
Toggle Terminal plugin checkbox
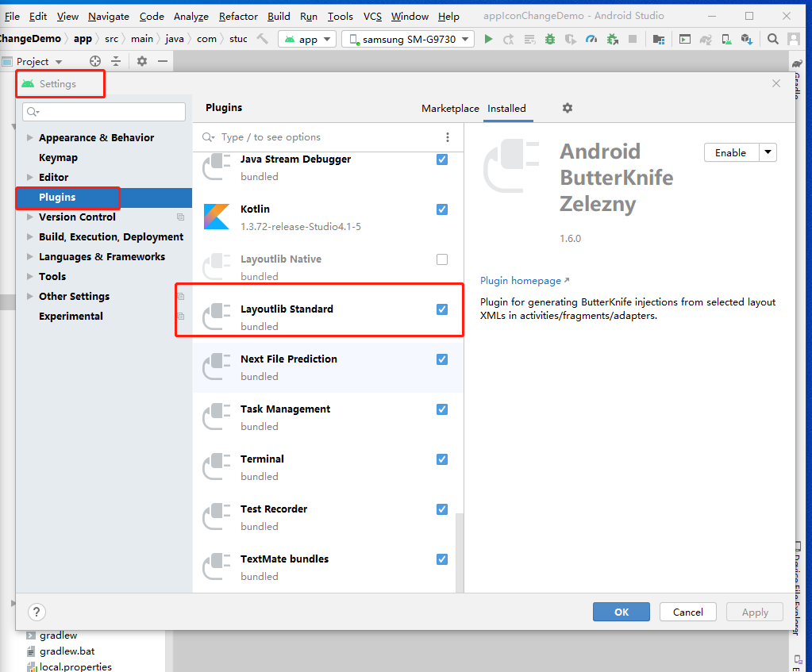click(442, 459)
